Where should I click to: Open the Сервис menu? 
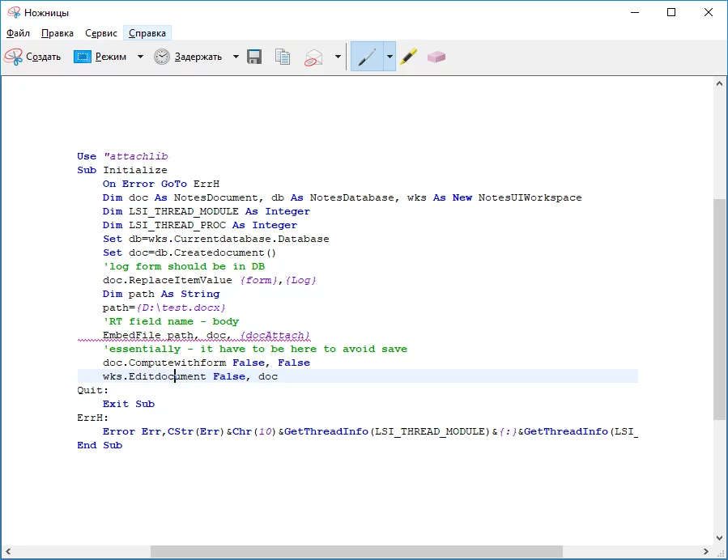100,33
